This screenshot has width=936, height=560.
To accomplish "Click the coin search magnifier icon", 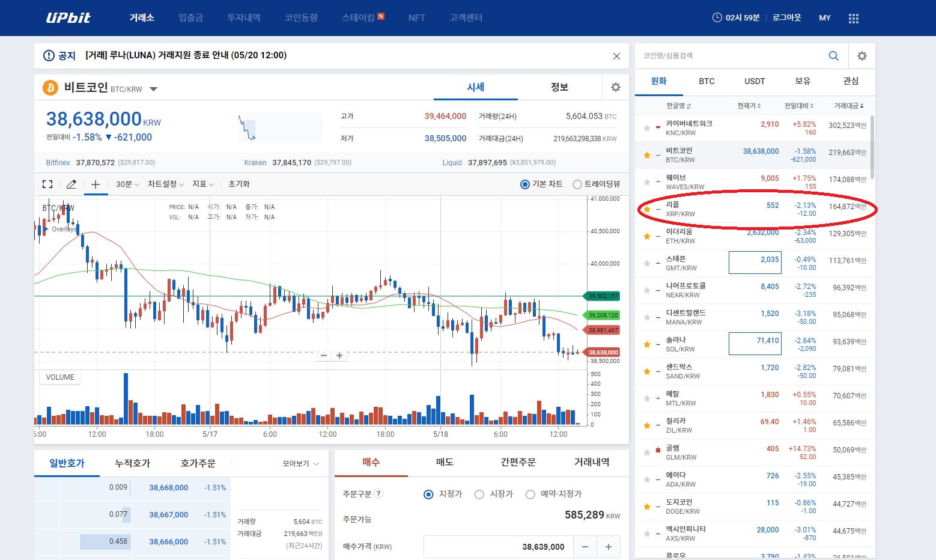I will (834, 56).
